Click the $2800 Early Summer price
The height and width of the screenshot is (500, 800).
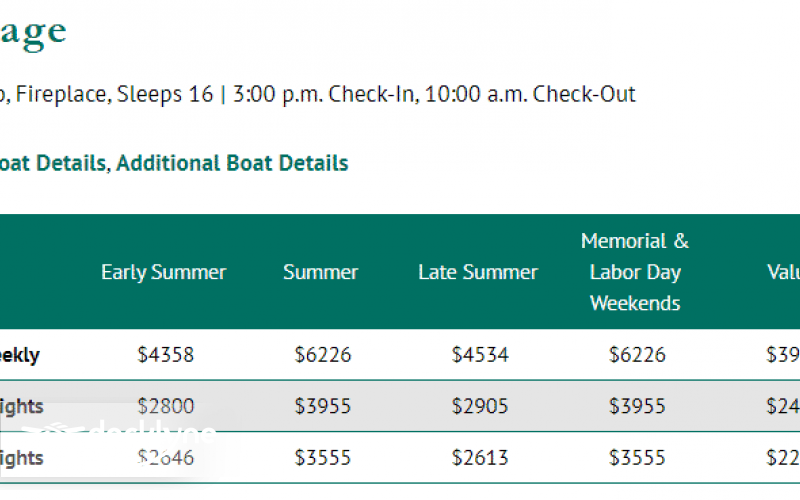click(x=166, y=407)
